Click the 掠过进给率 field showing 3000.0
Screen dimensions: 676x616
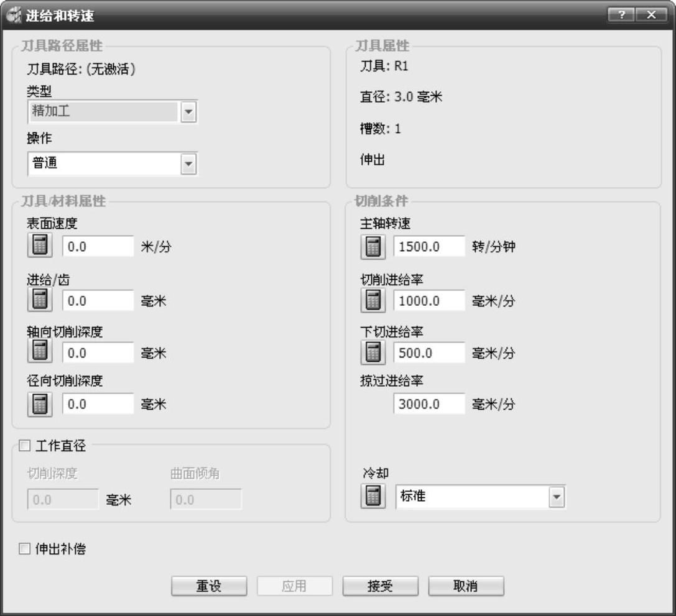point(429,404)
